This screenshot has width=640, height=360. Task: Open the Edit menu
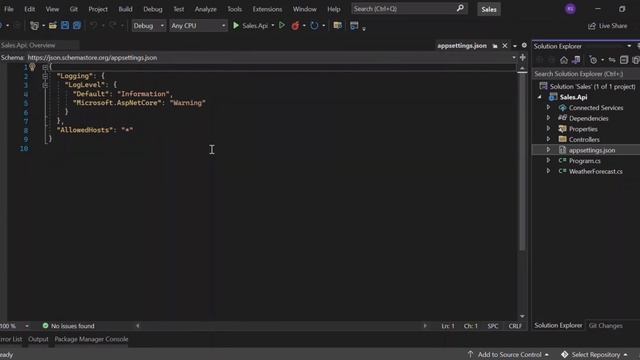[29, 9]
